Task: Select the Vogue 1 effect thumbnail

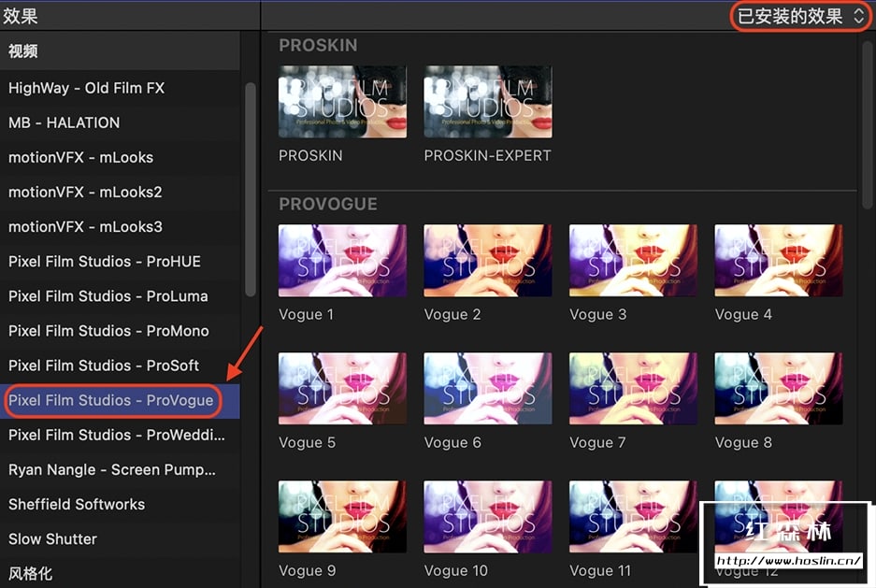Action: pyautogui.click(x=342, y=260)
